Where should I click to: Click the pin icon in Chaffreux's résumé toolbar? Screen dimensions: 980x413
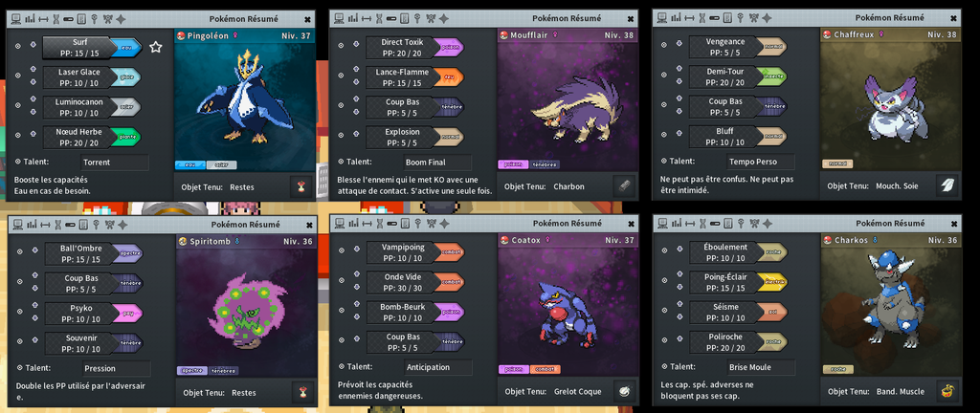pos(740,18)
